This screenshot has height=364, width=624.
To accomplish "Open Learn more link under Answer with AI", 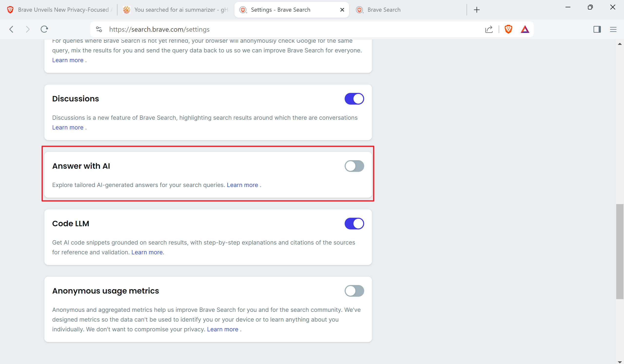I will [x=242, y=185].
